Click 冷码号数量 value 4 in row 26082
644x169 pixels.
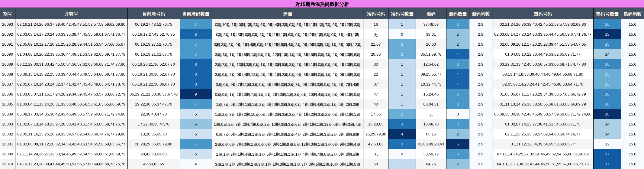pyautogui.click(x=402, y=134)
